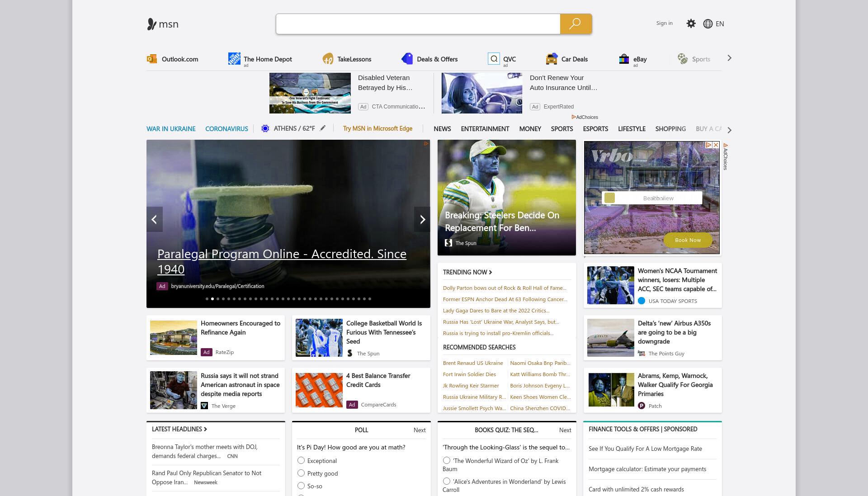Click The Verge source icon
The image size is (868, 496).
204,406
